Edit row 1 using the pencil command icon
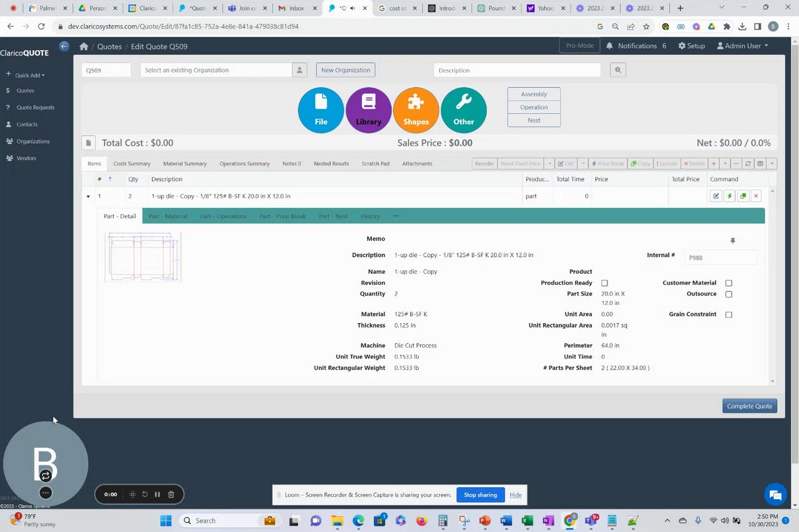The image size is (799, 532). [x=716, y=196]
